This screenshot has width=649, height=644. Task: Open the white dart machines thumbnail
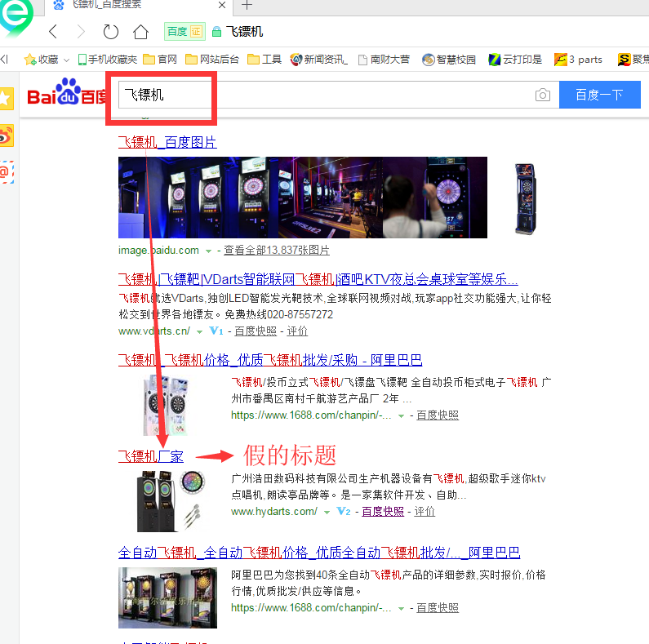pyautogui.click(x=166, y=405)
